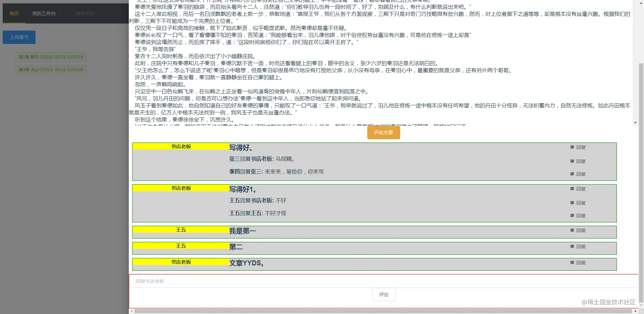The width and height of the screenshot is (644, 314).
Task: Click the horizontal scrollbar left arrow
Action: (x=132, y=311)
